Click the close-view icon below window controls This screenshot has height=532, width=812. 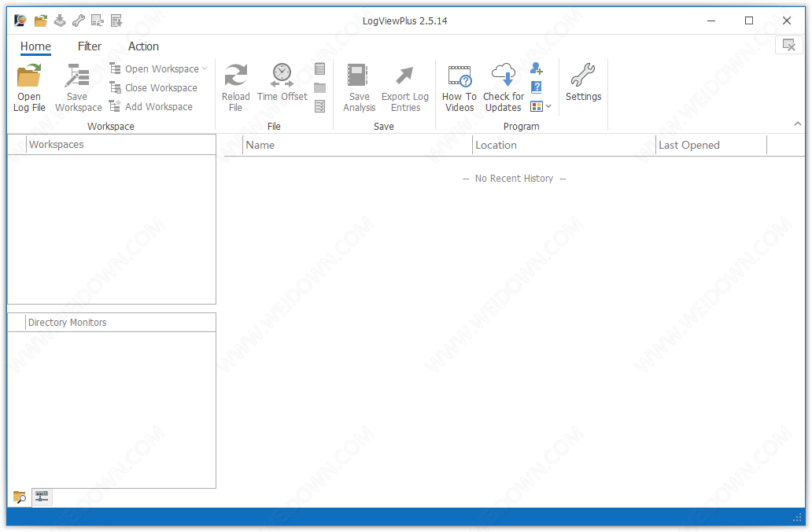tap(788, 45)
